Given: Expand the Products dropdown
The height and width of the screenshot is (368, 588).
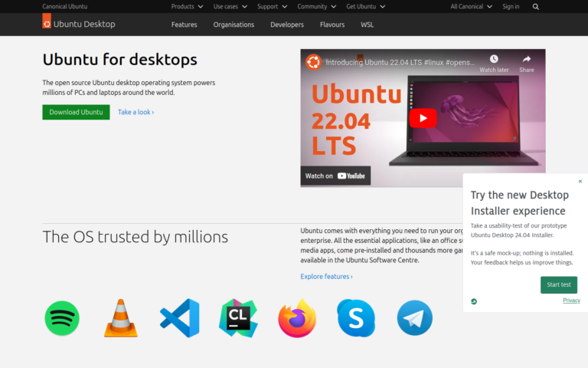Looking at the screenshot, I should [x=187, y=6].
